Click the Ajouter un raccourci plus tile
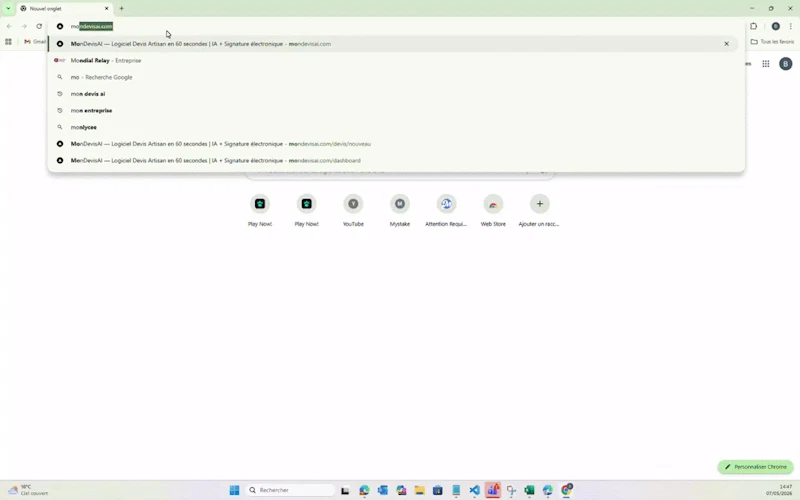 click(539, 210)
